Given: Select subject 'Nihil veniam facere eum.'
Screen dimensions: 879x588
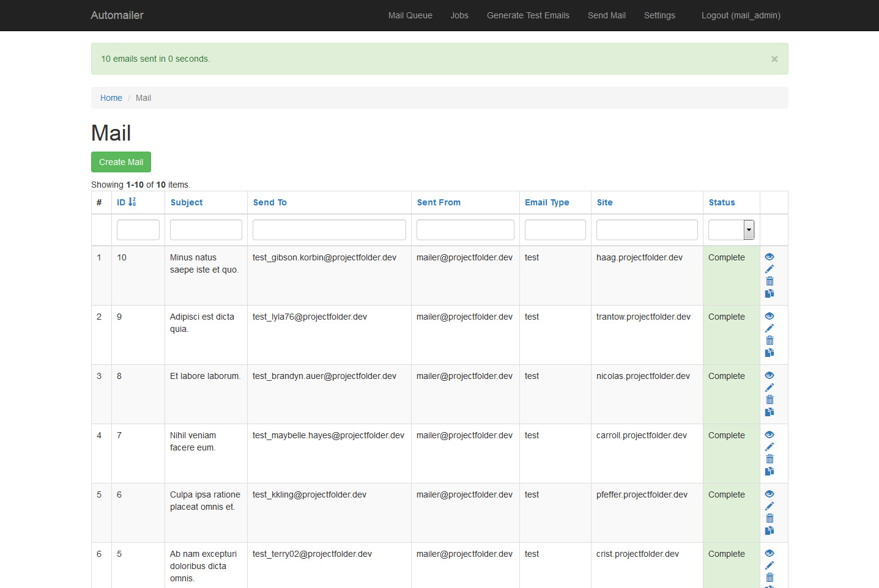Looking at the screenshot, I should 193,441.
